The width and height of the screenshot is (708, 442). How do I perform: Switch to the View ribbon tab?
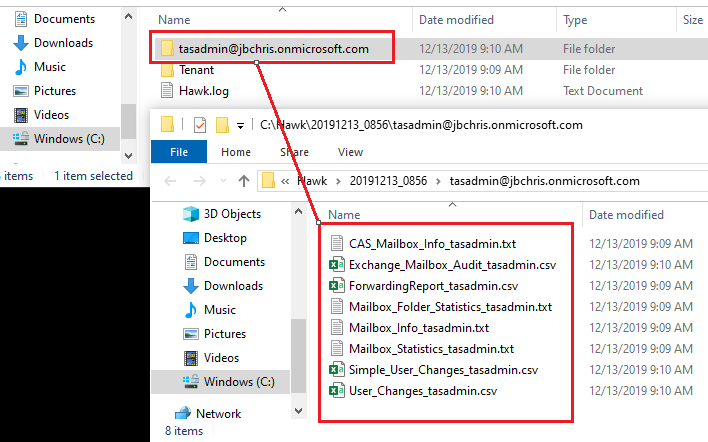pyautogui.click(x=350, y=152)
